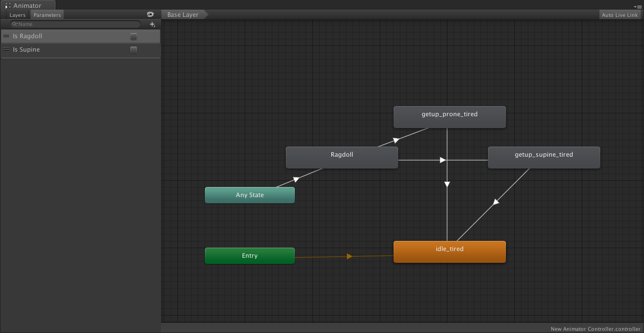Click the drag handle beside Is Supine

(x=5, y=49)
